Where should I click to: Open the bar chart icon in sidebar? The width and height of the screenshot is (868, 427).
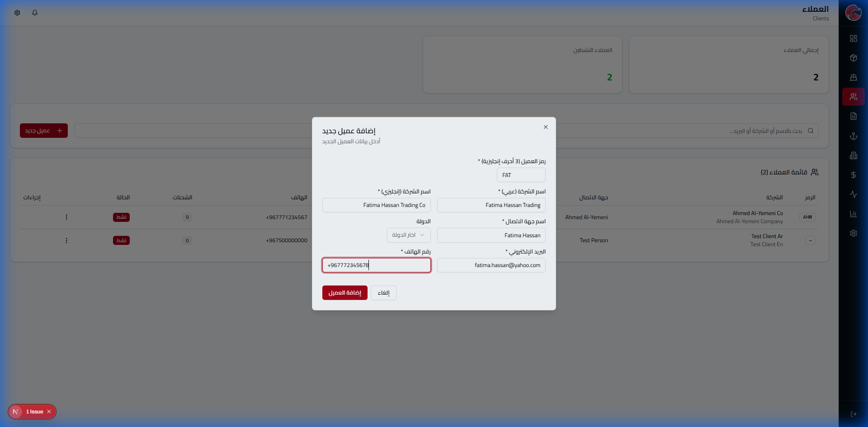(853, 214)
